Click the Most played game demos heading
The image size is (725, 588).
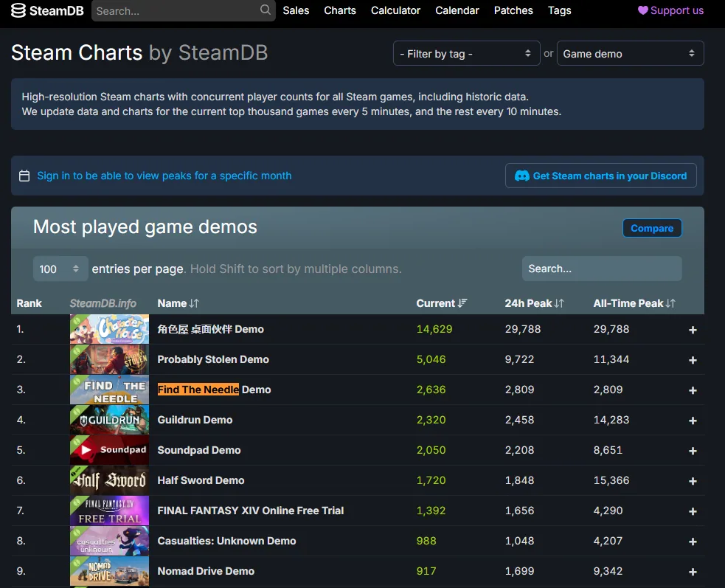[x=145, y=227]
